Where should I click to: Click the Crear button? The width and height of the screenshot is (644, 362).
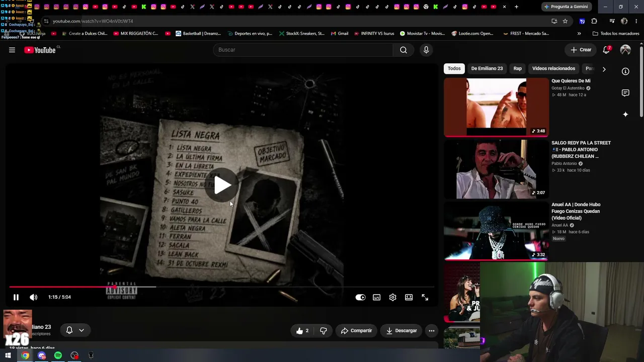[x=581, y=50]
